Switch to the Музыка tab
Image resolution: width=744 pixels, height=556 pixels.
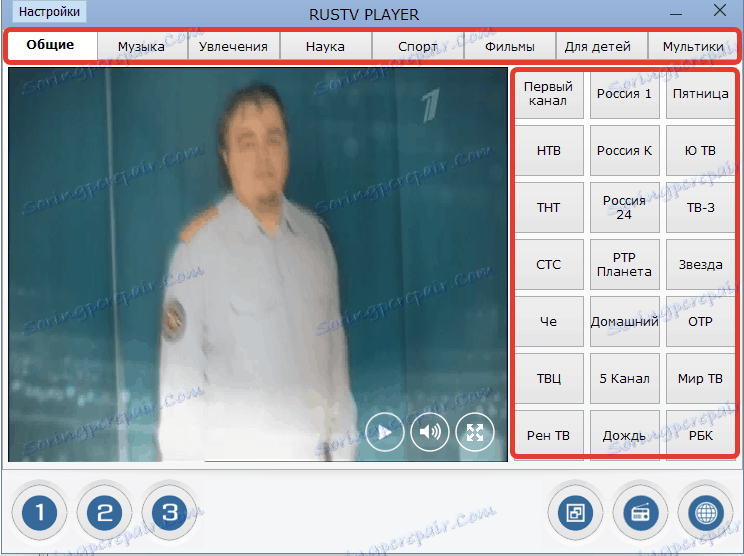(x=142, y=46)
